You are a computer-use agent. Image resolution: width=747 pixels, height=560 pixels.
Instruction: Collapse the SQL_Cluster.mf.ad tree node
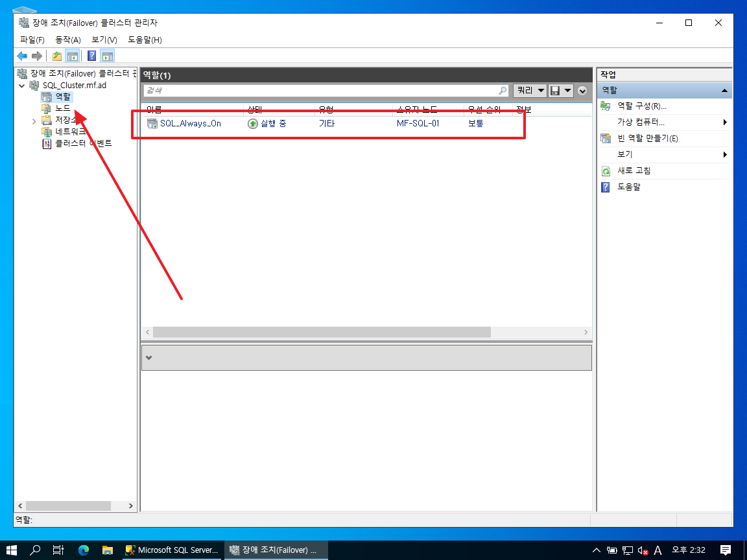[22, 86]
